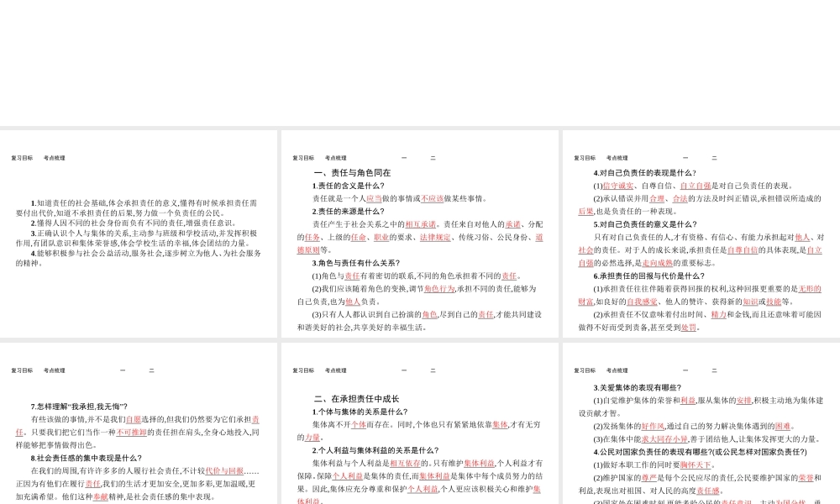The image size is (840, 504).
Task: Click the underlined phrase '代价与回报'
Action: pyautogui.click(x=224, y=471)
